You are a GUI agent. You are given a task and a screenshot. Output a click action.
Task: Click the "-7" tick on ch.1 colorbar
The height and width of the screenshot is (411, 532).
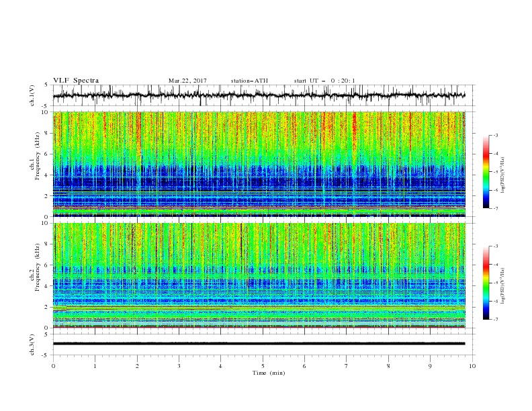point(496,208)
